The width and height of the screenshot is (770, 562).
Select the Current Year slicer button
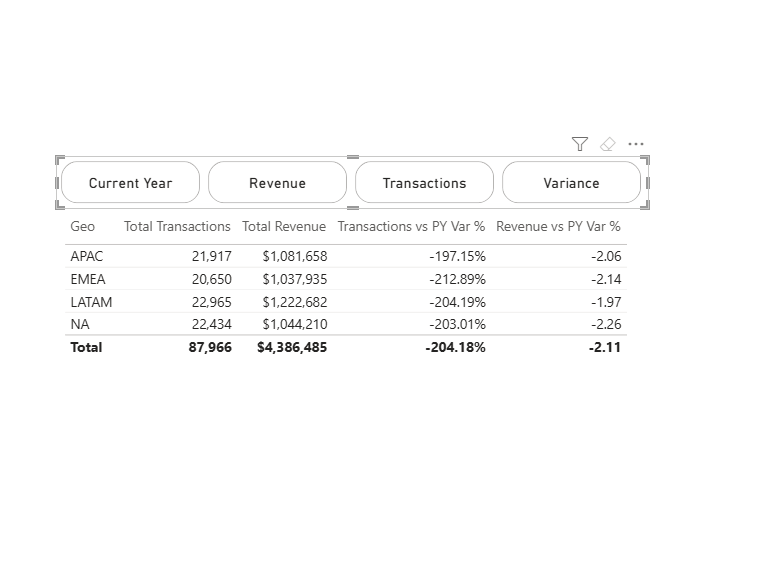pos(131,182)
